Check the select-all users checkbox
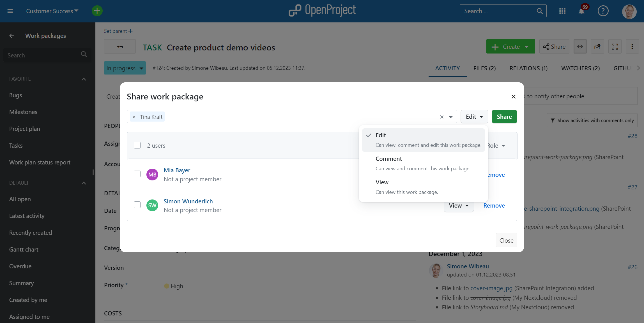 click(137, 145)
